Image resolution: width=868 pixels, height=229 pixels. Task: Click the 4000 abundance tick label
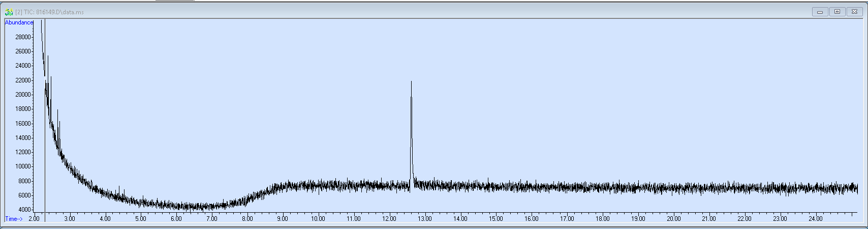pos(24,210)
